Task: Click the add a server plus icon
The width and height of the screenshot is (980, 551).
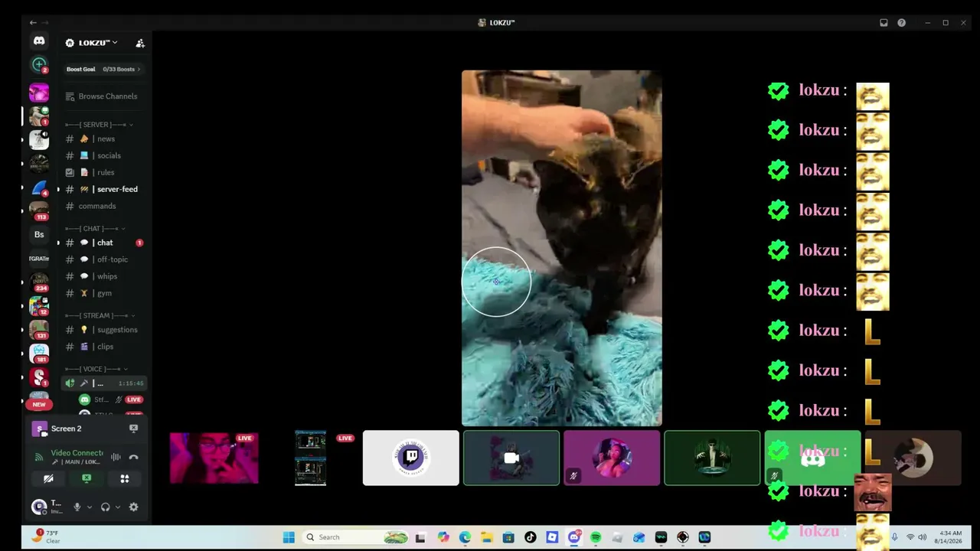Action: 39,64
